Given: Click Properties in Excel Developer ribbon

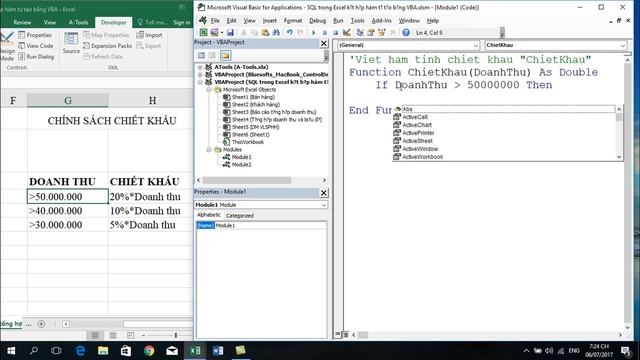Looking at the screenshot, I should click(x=35, y=35).
